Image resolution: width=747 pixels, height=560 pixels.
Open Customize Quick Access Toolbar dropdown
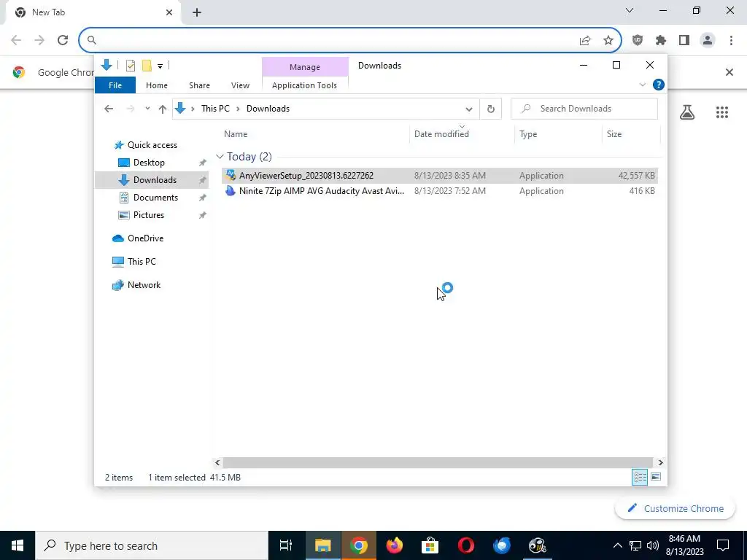tap(160, 66)
